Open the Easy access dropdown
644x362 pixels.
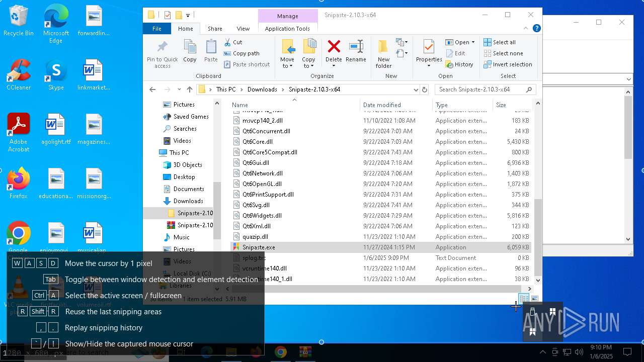click(x=401, y=53)
